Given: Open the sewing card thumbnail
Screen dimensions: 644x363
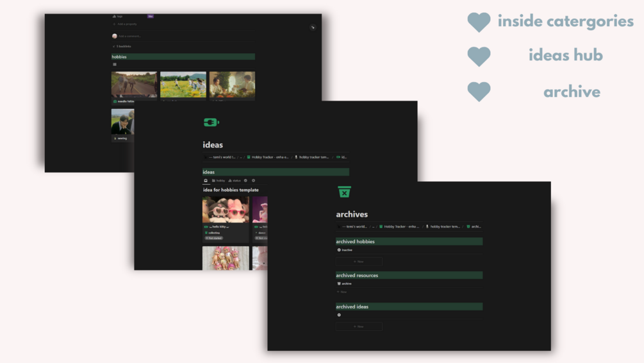Looking at the screenshot, I should pos(122,122).
